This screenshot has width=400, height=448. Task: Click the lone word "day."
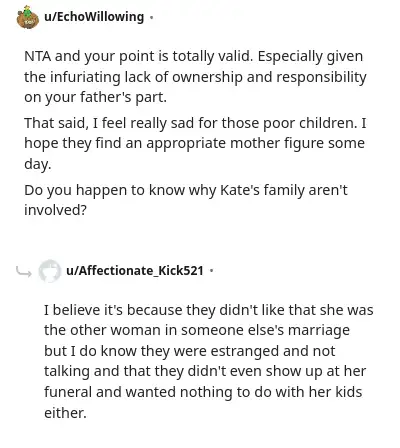(x=38, y=164)
